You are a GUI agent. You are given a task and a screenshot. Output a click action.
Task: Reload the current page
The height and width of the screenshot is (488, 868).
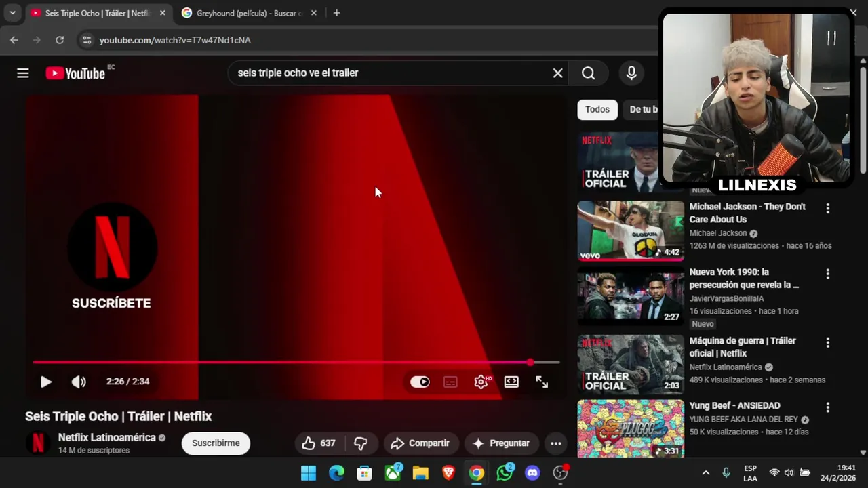[60, 40]
